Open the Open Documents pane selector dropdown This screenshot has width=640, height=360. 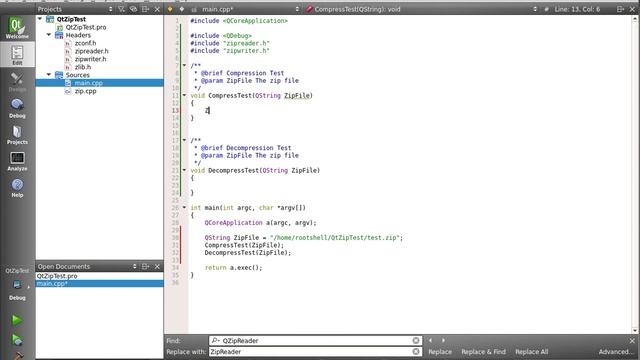click(x=135, y=267)
